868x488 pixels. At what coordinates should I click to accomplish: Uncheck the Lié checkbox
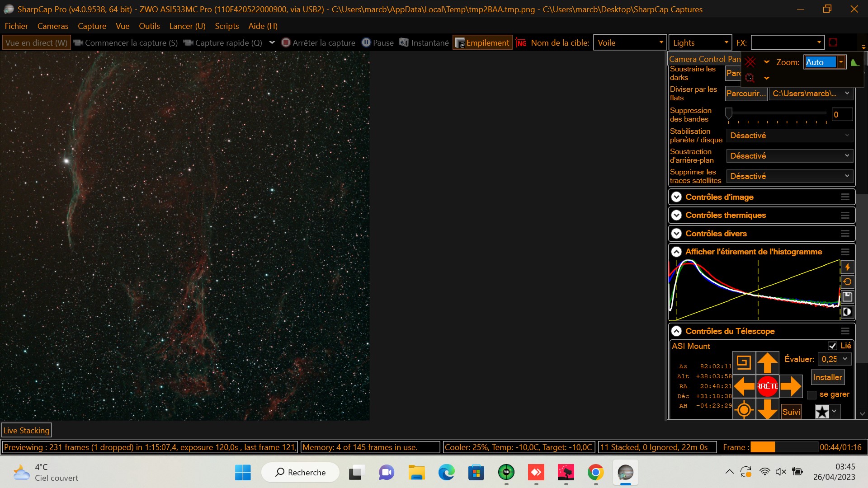[832, 346]
